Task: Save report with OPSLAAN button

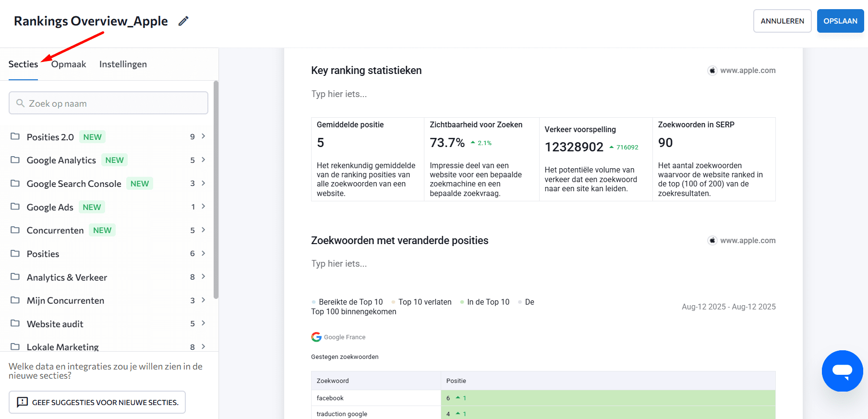Action: (x=840, y=21)
